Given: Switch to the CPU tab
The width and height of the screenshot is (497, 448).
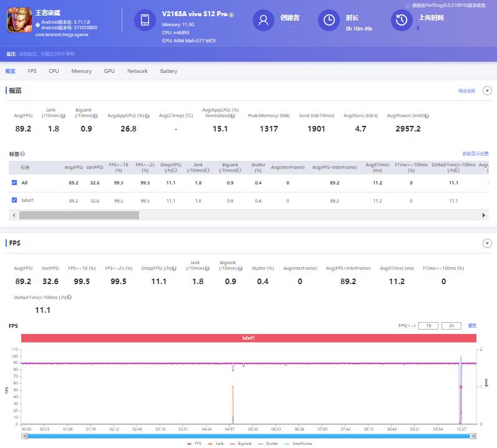Looking at the screenshot, I should point(54,71).
